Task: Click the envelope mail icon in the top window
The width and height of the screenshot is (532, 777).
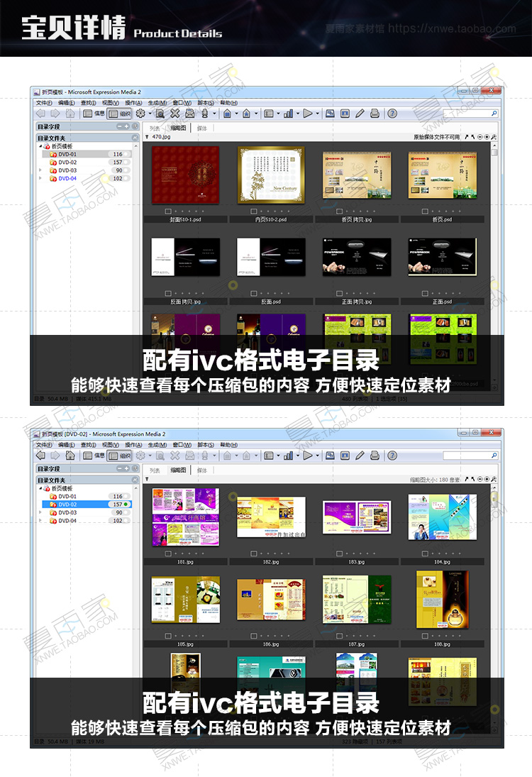Action: point(189,114)
